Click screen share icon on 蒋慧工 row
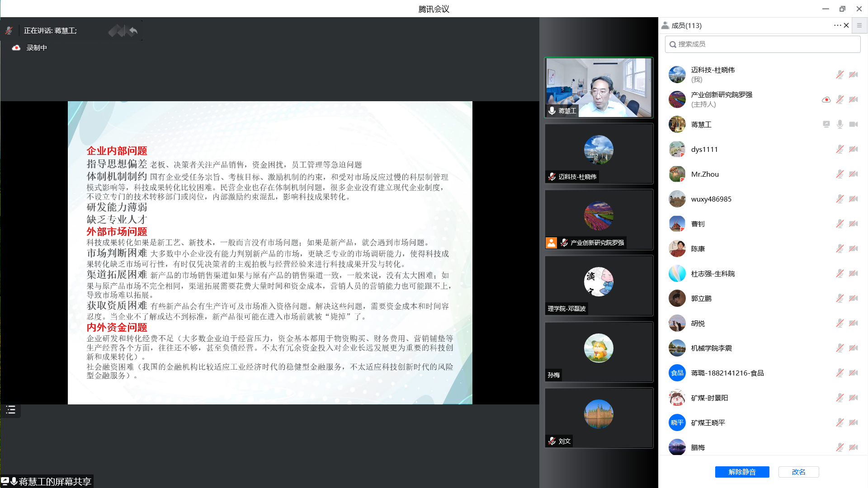The width and height of the screenshot is (868, 488). (826, 124)
